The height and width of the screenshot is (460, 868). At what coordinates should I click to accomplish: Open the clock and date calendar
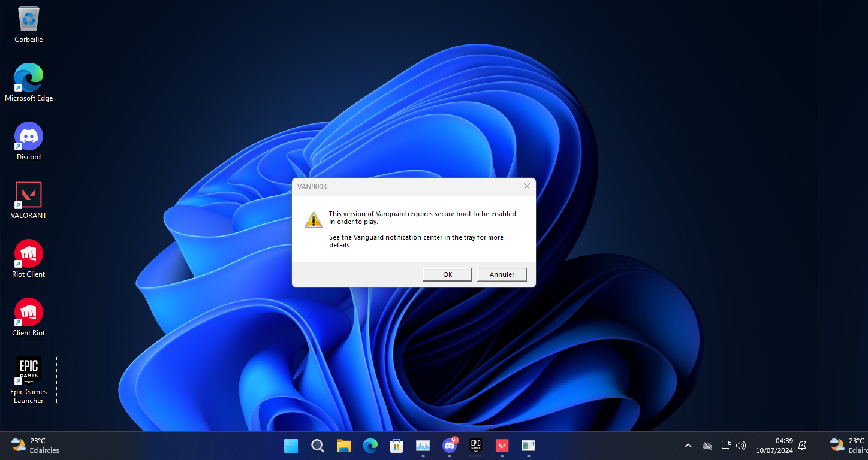774,446
